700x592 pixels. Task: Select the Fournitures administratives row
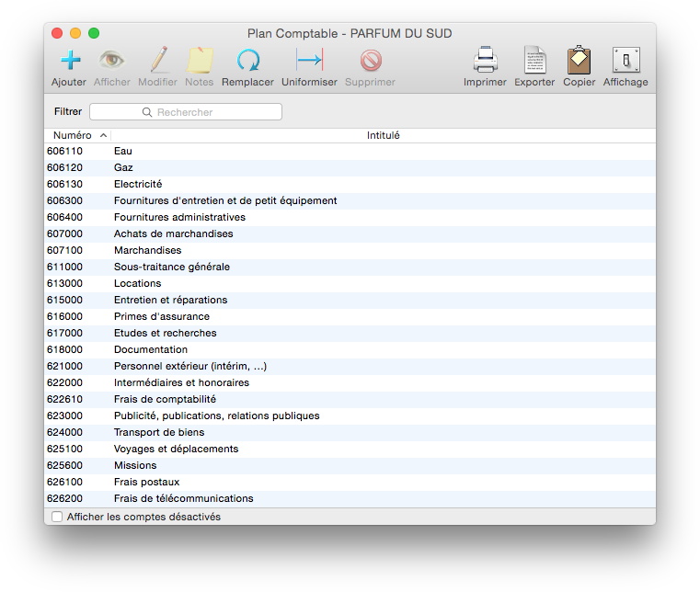tap(350, 217)
